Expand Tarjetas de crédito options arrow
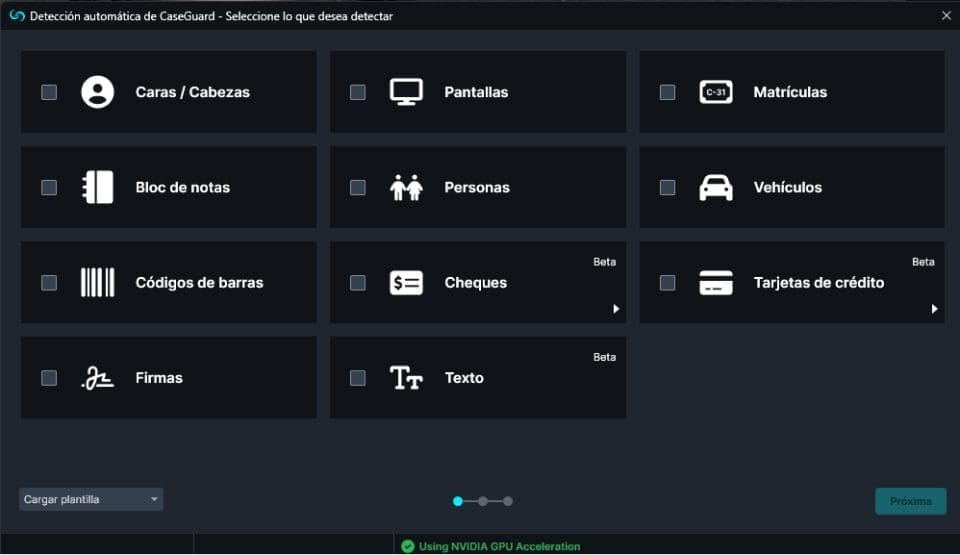The image size is (960, 555). pyautogui.click(x=934, y=309)
